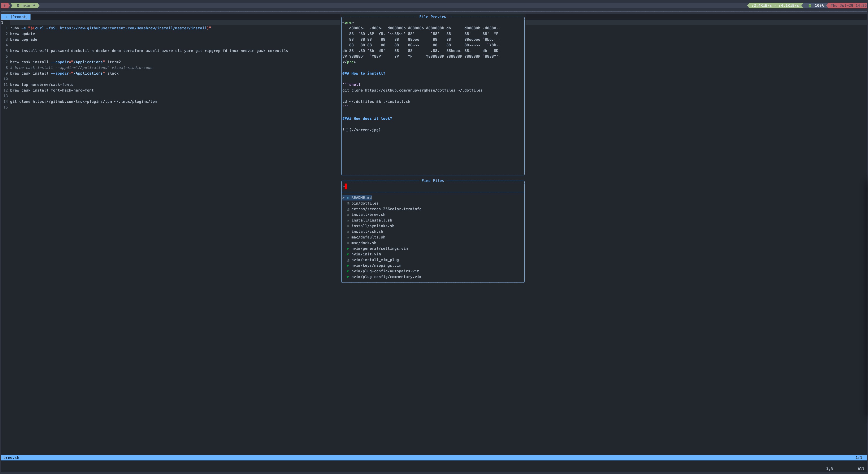868x474 pixels.
Task: Click the vim icon beside nvim/init.vim
Action: tap(348, 254)
